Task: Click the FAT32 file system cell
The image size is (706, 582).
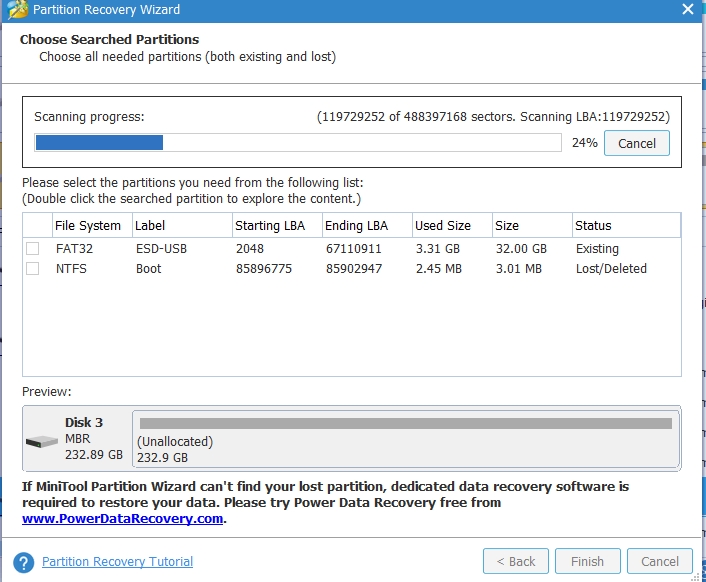Action: click(x=74, y=248)
